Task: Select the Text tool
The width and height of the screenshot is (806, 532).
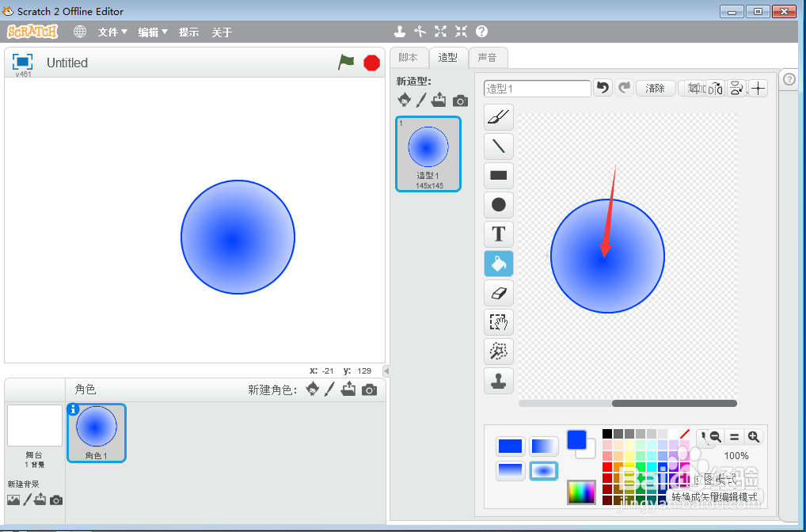Action: 499,234
